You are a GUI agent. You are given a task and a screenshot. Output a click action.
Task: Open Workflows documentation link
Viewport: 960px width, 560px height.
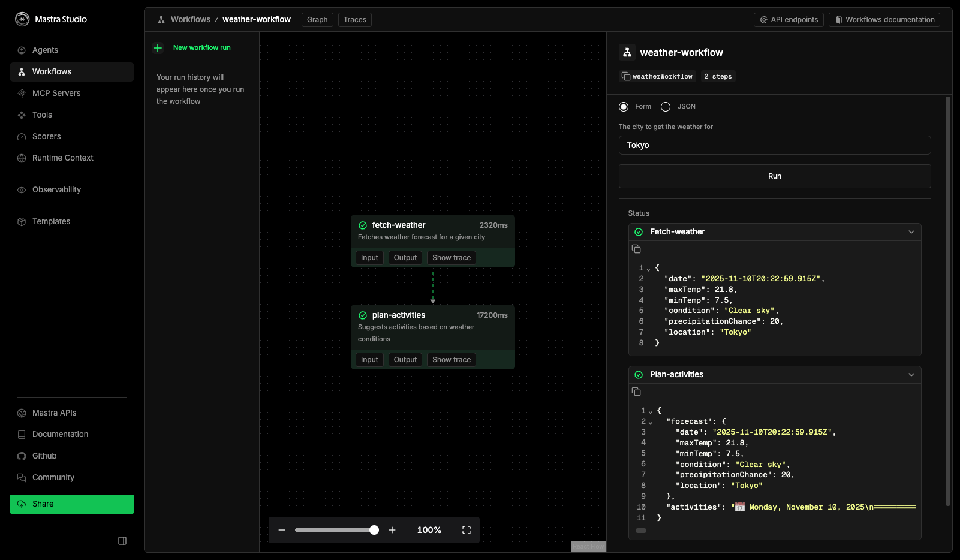(x=884, y=20)
